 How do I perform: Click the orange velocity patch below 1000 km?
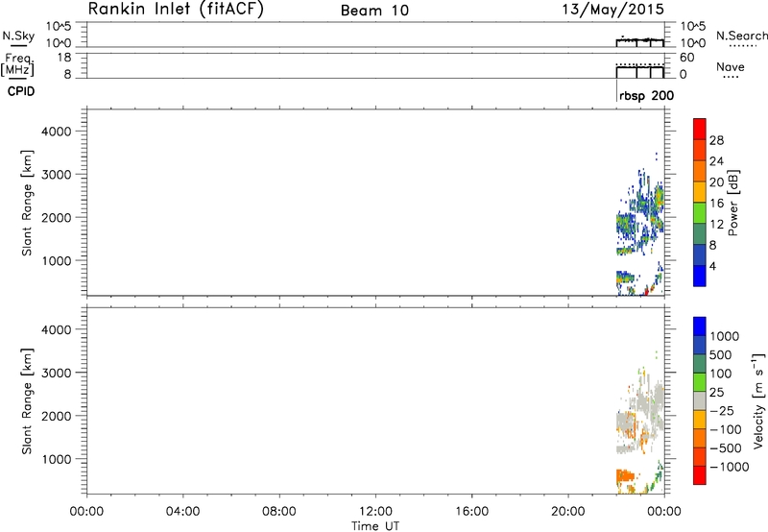click(x=625, y=475)
